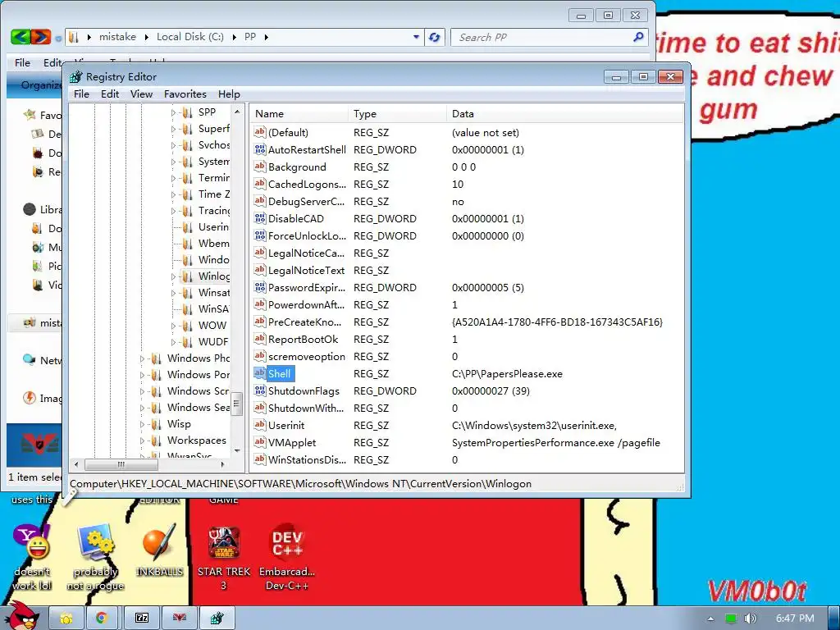Click Organize in the Explorer toolbar
840x630 pixels.
point(41,84)
